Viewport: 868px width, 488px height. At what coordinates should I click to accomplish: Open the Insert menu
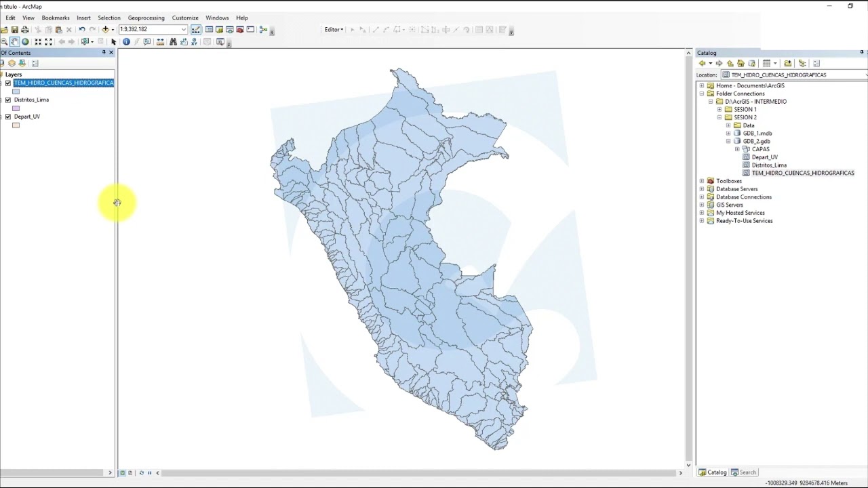(83, 18)
